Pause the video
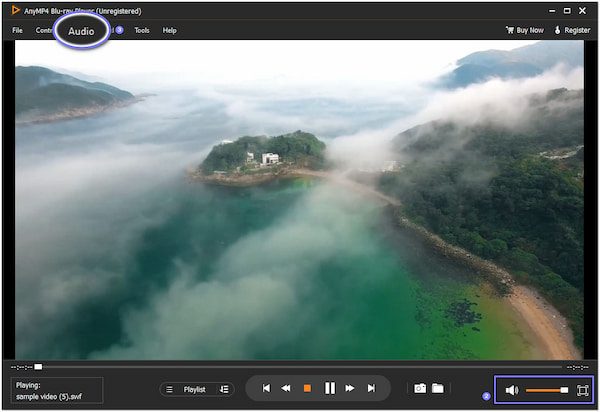Screen dimensions: 600x412 (x=330, y=388)
